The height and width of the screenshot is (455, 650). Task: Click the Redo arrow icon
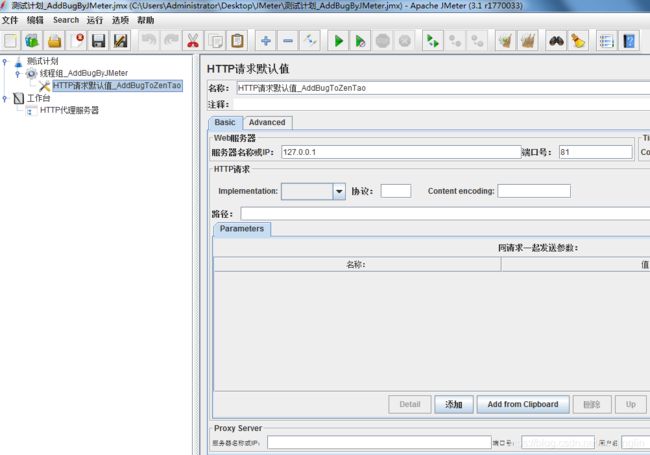tap(171, 41)
